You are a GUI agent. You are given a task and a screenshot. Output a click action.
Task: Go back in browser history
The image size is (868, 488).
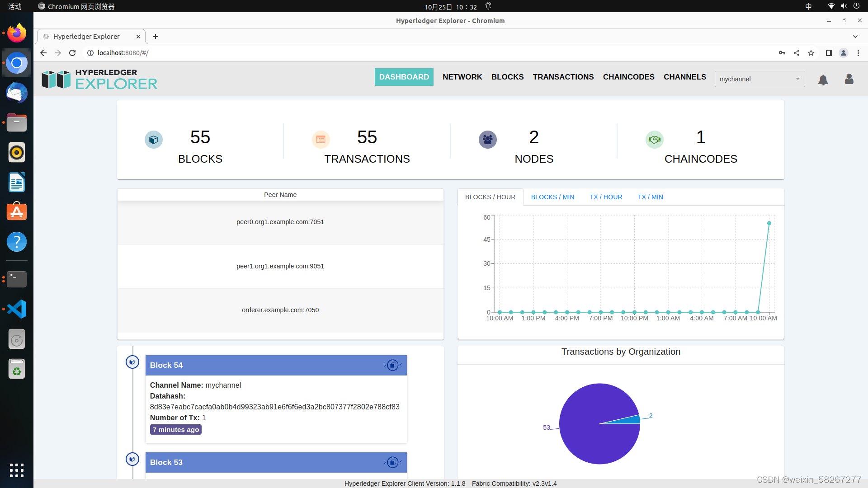tap(43, 53)
